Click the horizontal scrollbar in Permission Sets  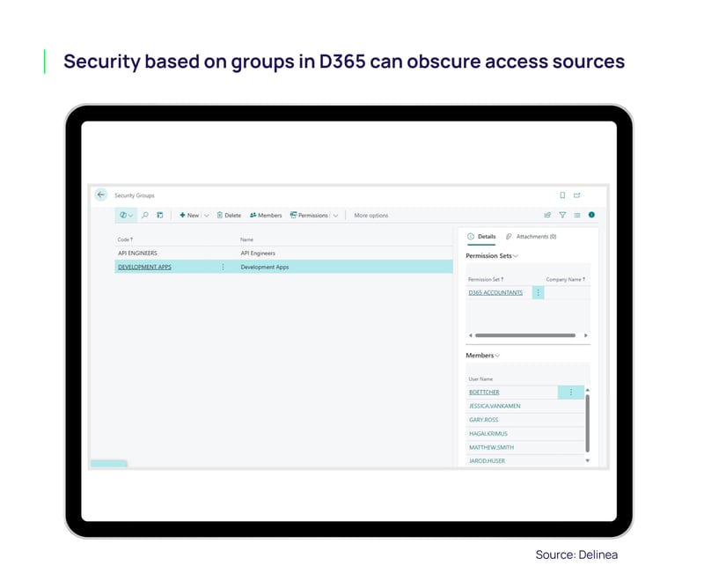click(x=525, y=335)
